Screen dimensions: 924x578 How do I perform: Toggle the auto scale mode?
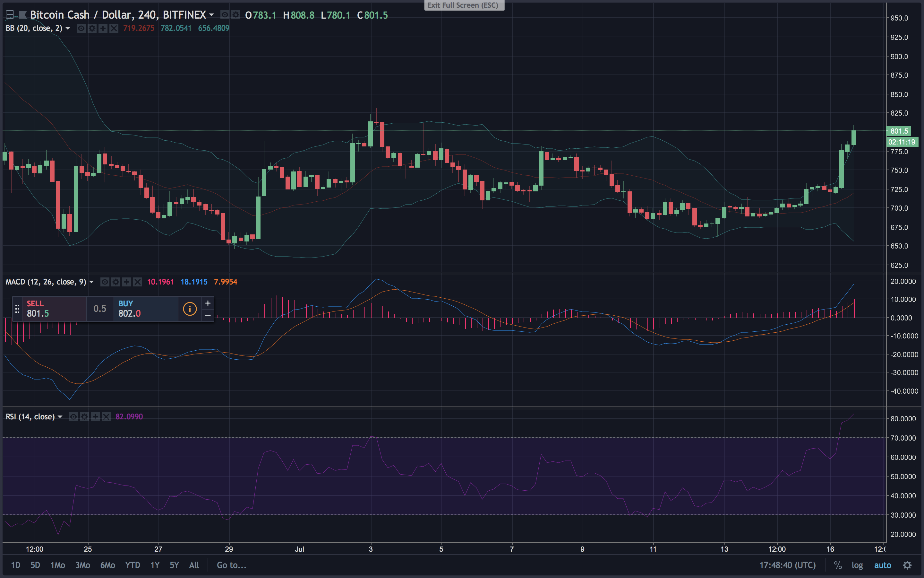[x=882, y=565]
